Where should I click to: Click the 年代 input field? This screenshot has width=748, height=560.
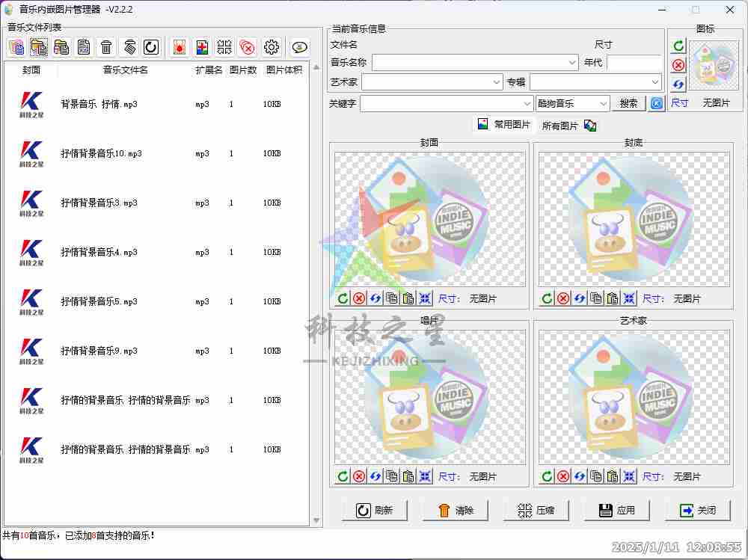pos(634,63)
